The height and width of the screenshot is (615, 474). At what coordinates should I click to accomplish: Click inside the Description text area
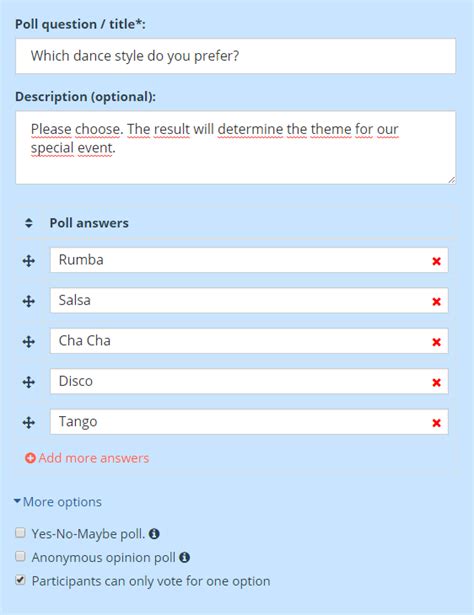pos(236,148)
